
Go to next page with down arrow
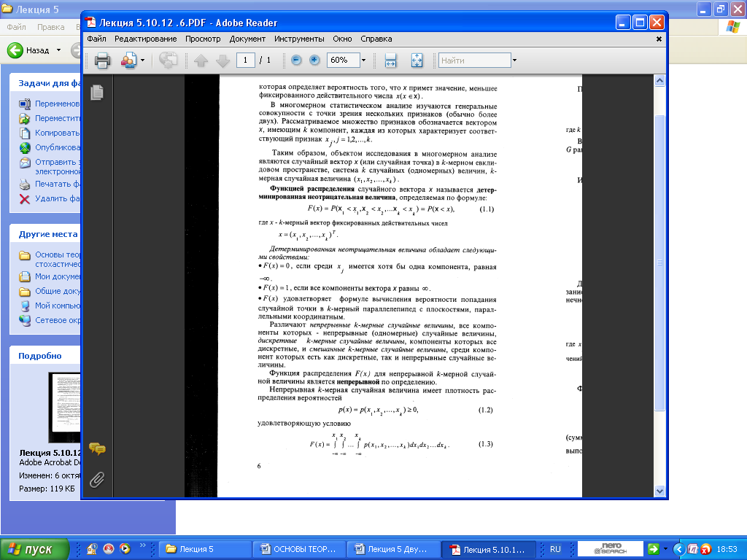(222, 61)
